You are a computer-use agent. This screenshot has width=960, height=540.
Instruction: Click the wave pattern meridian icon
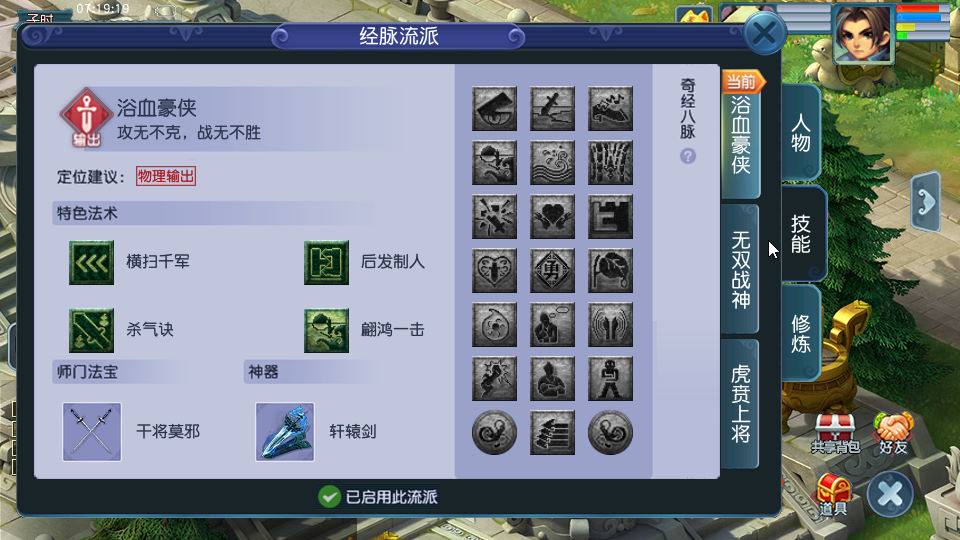pos(552,163)
